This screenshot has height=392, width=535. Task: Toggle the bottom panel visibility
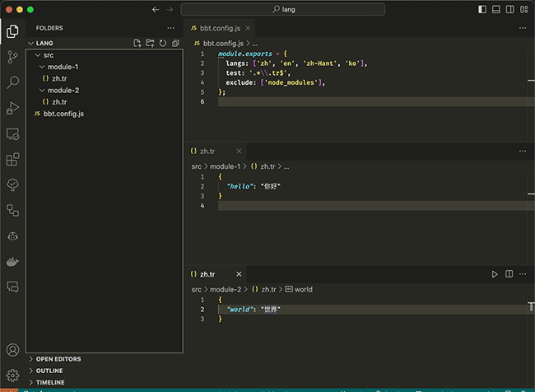tap(495, 9)
